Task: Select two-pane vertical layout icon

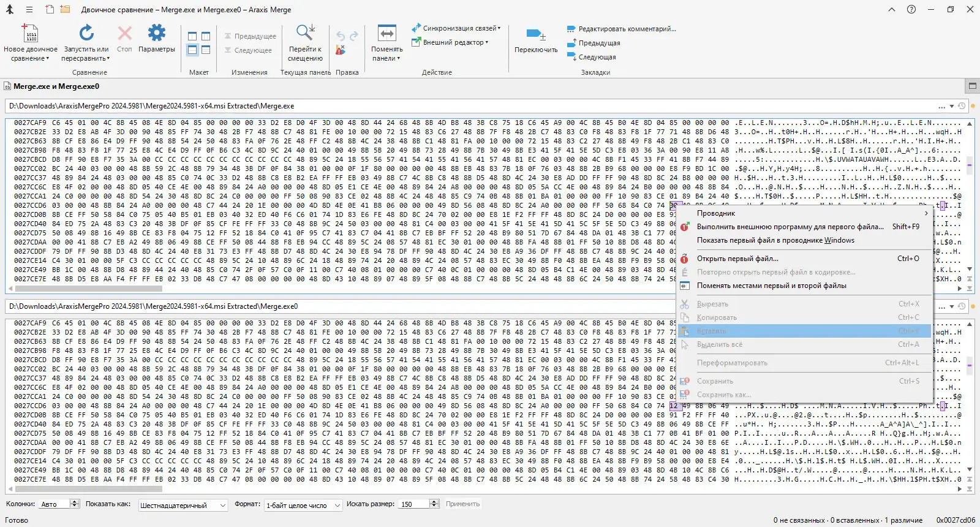Action: pyautogui.click(x=192, y=36)
